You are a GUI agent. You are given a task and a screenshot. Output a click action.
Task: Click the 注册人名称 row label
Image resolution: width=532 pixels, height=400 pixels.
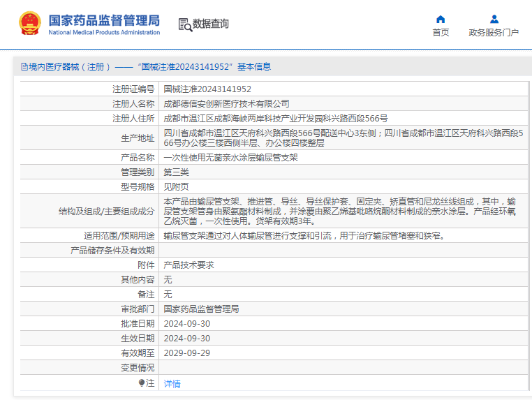click(x=133, y=104)
